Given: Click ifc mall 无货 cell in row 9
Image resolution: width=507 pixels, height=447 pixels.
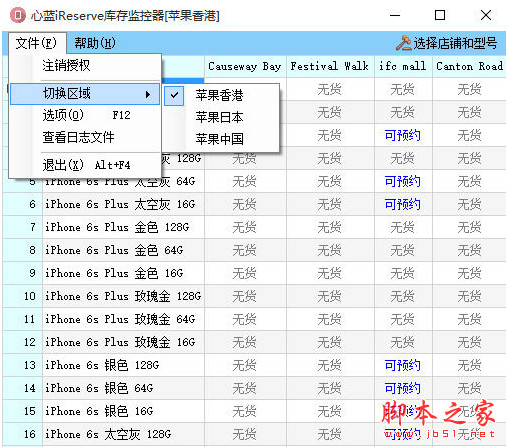Looking at the screenshot, I should coord(402,273).
